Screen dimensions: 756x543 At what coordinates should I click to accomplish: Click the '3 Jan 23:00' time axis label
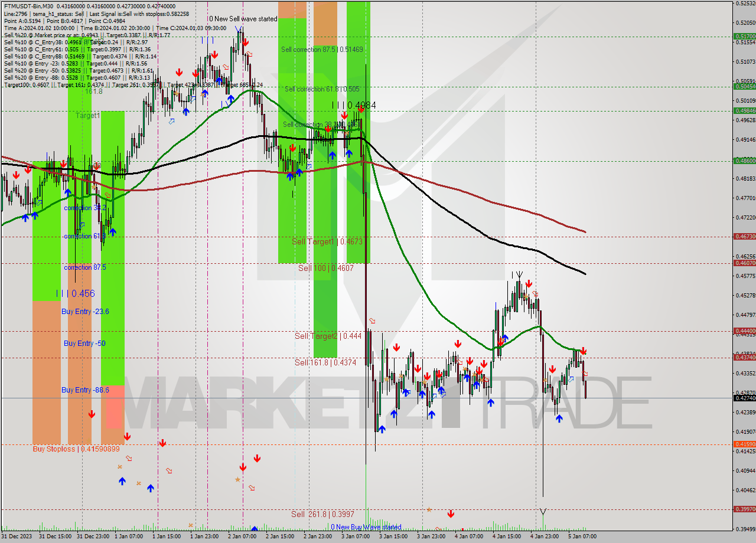(x=431, y=537)
